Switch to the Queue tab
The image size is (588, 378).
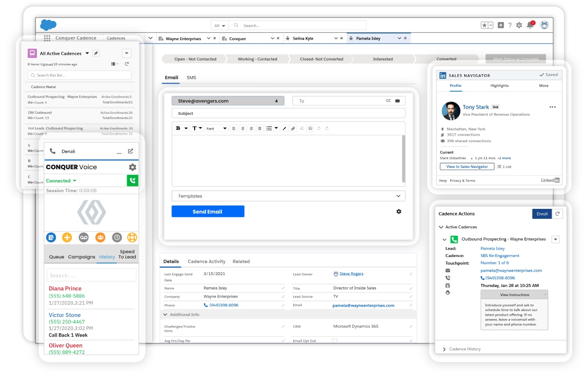click(x=57, y=257)
